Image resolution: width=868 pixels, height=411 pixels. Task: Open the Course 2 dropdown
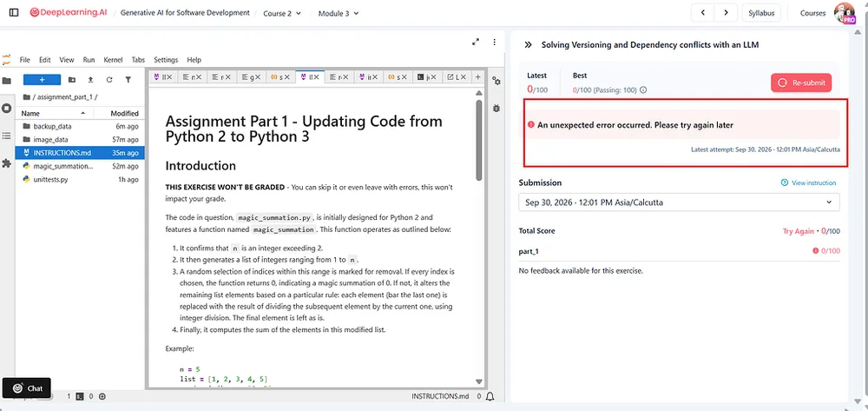[x=282, y=13]
